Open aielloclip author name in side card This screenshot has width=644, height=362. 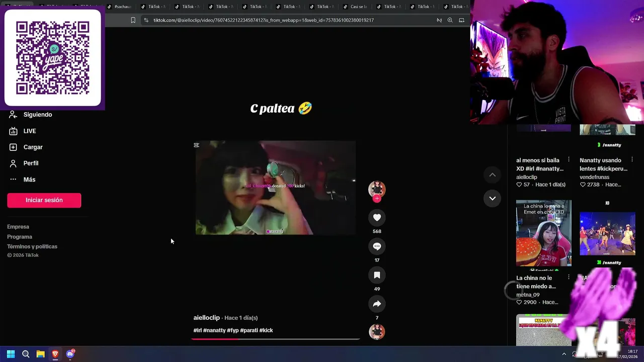[x=527, y=177]
